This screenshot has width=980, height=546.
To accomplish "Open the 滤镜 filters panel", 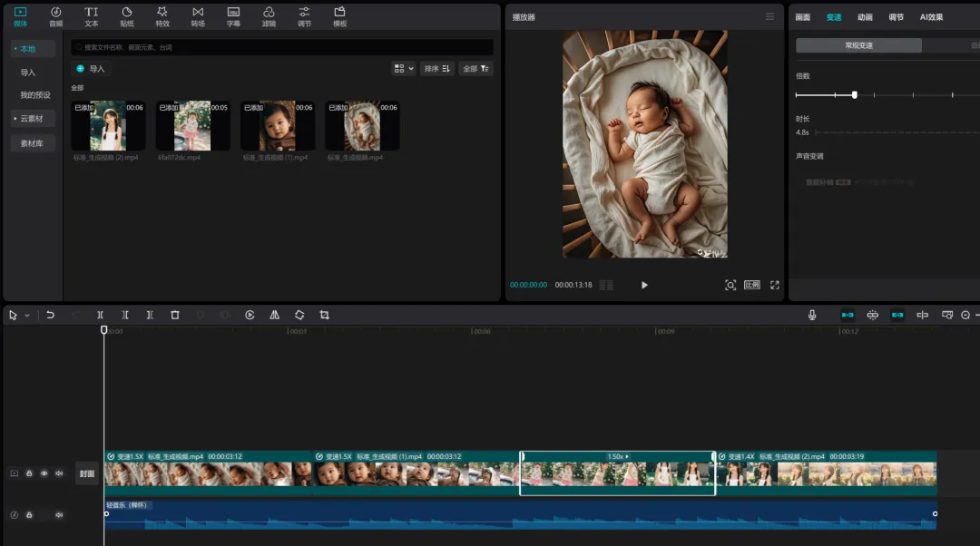I will 269,17.
